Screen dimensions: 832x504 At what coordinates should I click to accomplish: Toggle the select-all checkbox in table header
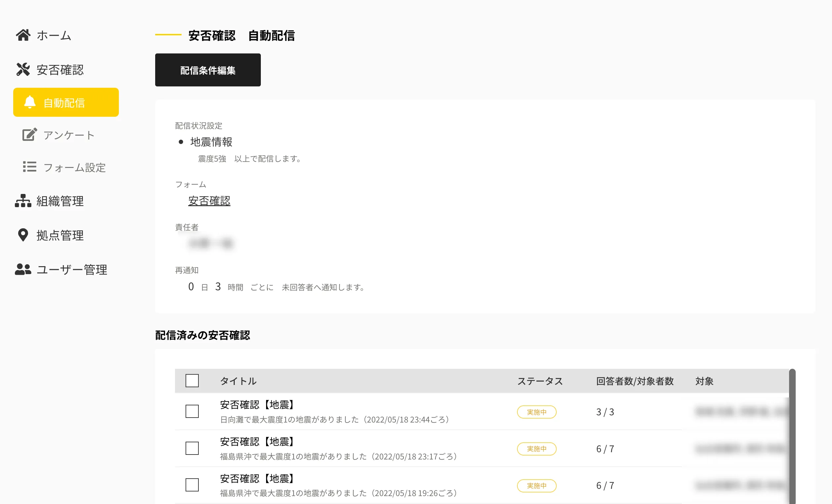tap(192, 381)
